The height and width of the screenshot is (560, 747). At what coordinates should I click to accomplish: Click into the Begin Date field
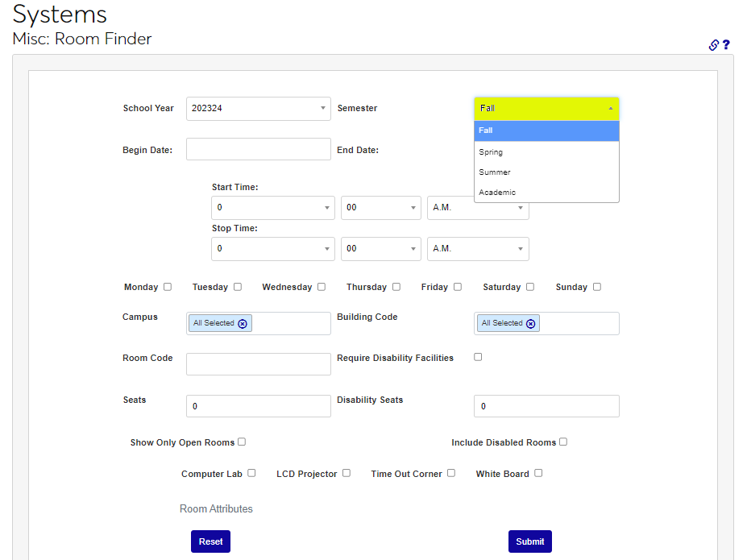(258, 149)
